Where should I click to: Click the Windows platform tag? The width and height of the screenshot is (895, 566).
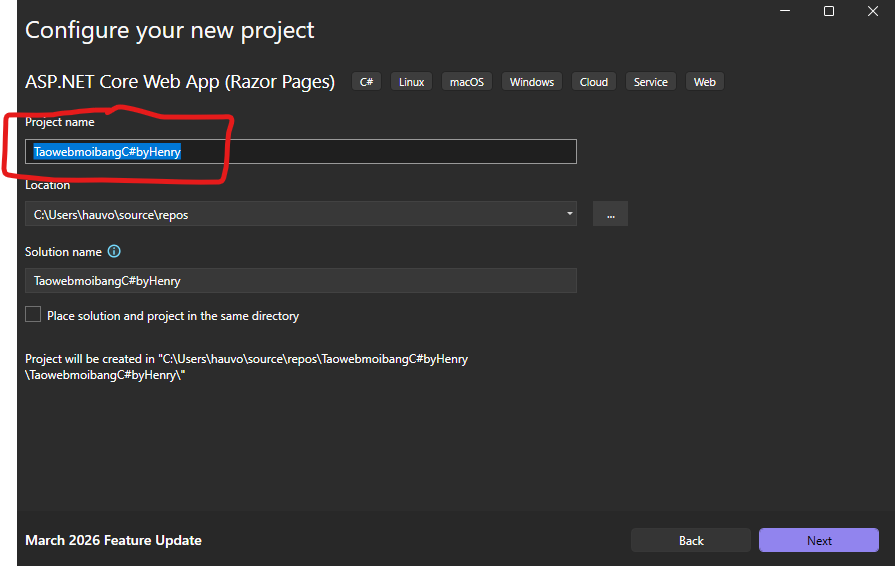531,82
